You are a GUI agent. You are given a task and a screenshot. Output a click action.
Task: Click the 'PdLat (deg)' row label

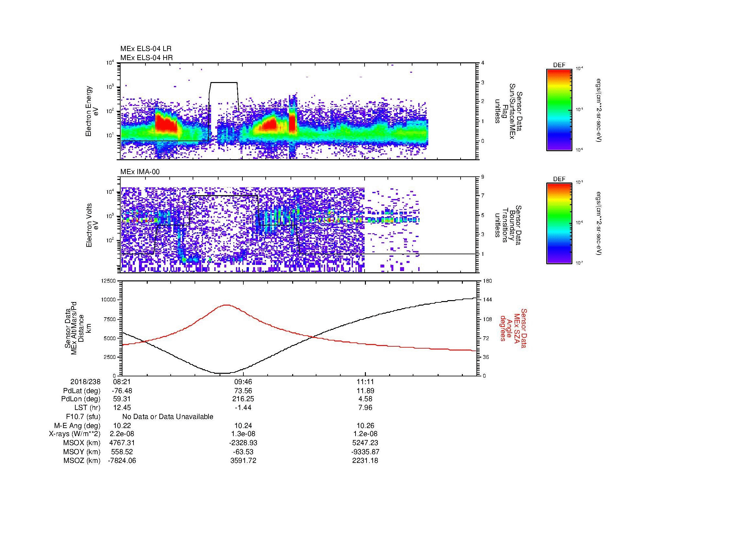[x=82, y=391]
